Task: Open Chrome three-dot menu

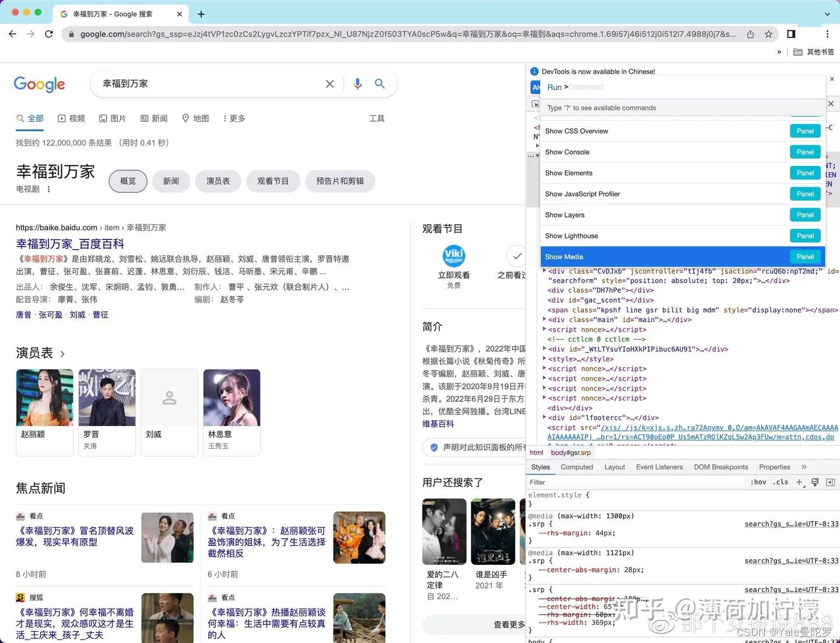Action: pyautogui.click(x=827, y=34)
